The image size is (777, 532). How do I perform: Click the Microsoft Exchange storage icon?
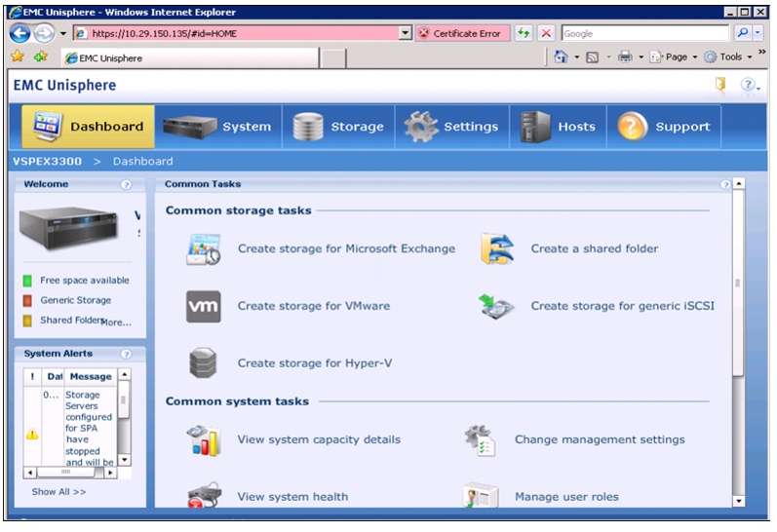pos(203,249)
